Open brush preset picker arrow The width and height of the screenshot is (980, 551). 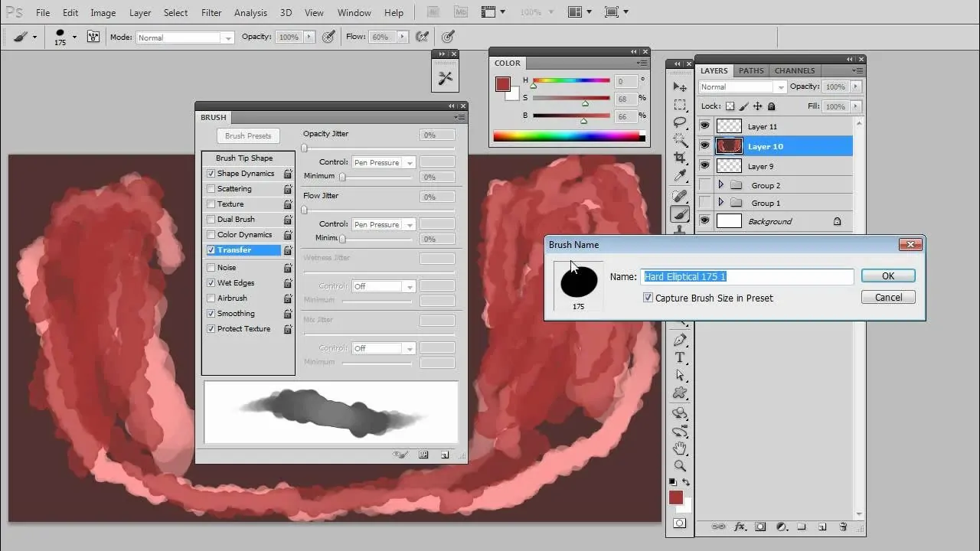[74, 37]
